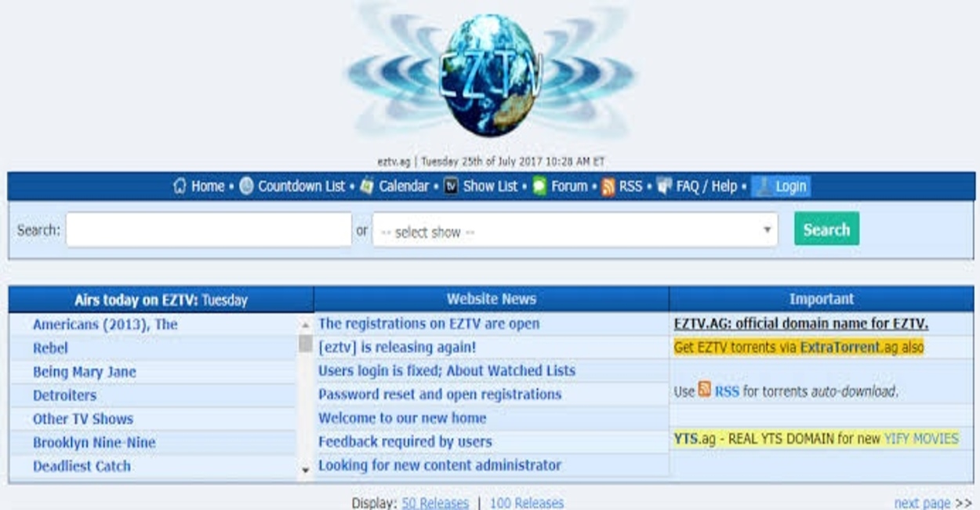The image size is (980, 510).
Task: Click the scroll up arrow in airs list
Action: [x=306, y=325]
